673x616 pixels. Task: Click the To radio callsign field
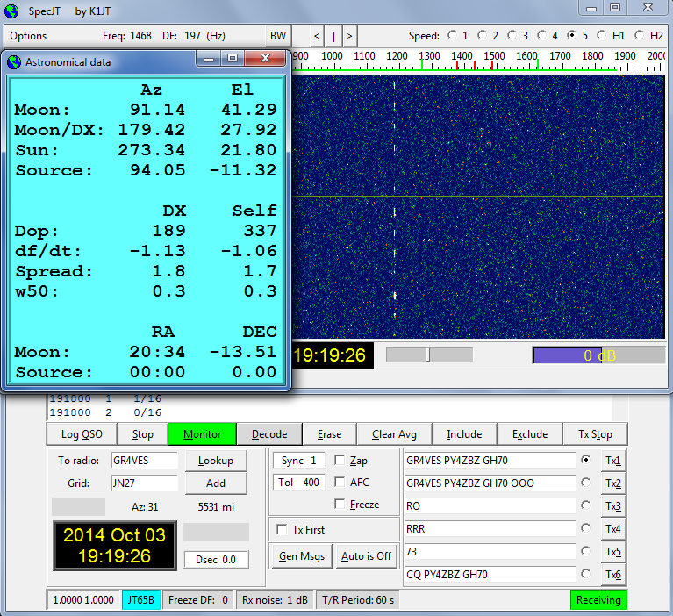tap(144, 461)
